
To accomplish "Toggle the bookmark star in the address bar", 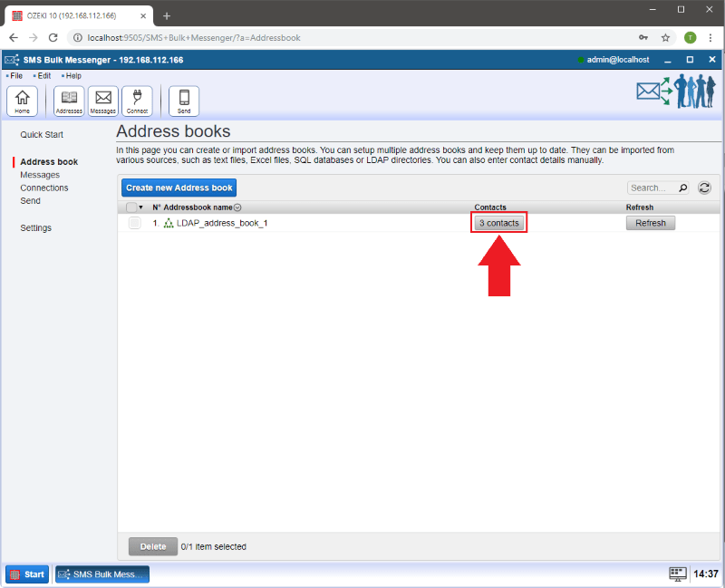I will pyautogui.click(x=665, y=38).
